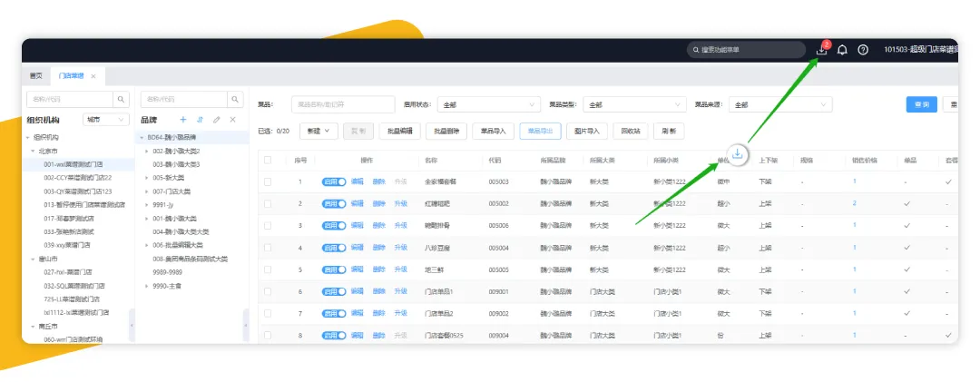The width and height of the screenshot is (980, 382).
Task: Expand the 9990 category tree node
Action: 147,286
